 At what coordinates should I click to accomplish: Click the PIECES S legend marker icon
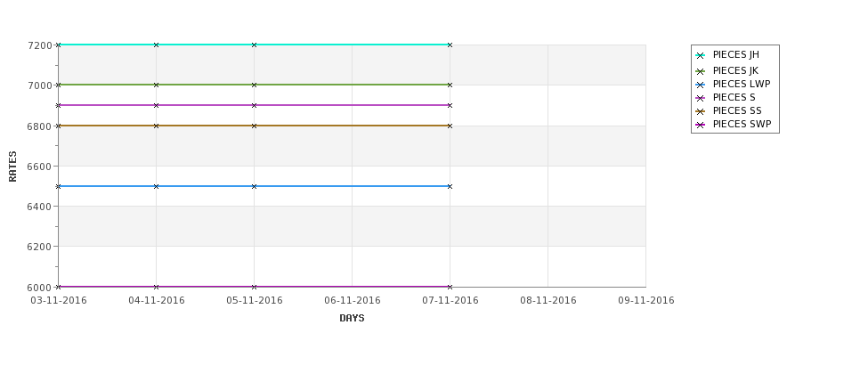pyautogui.click(x=701, y=98)
